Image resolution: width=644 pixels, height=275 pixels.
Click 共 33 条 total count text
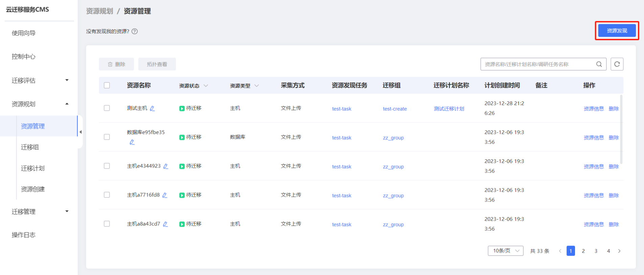pos(539,251)
